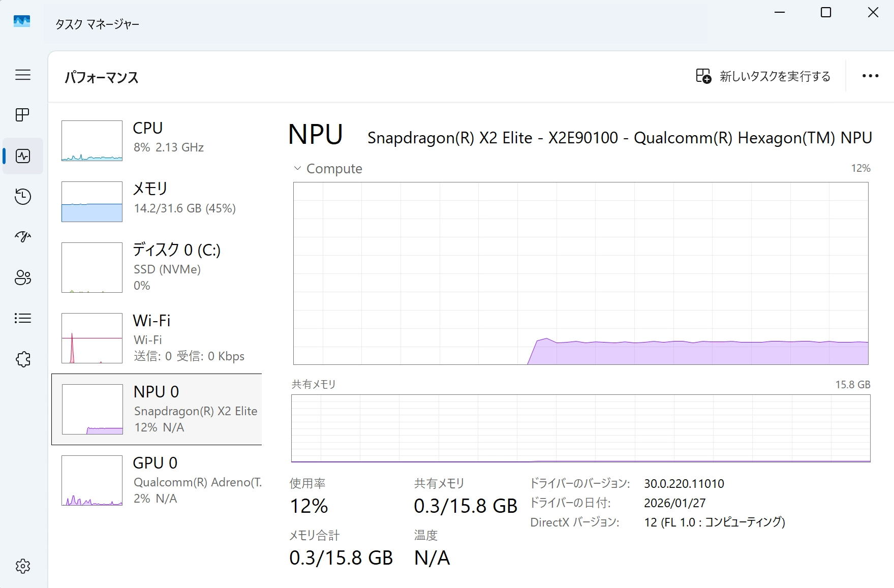Open the hamburger navigation menu
The width and height of the screenshot is (894, 588).
click(x=23, y=75)
